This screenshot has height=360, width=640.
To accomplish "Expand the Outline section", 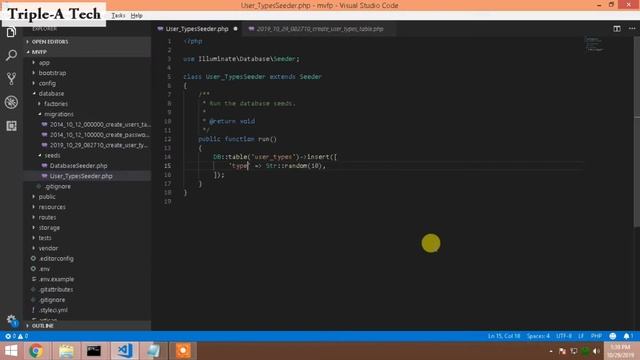I will coord(87,325).
